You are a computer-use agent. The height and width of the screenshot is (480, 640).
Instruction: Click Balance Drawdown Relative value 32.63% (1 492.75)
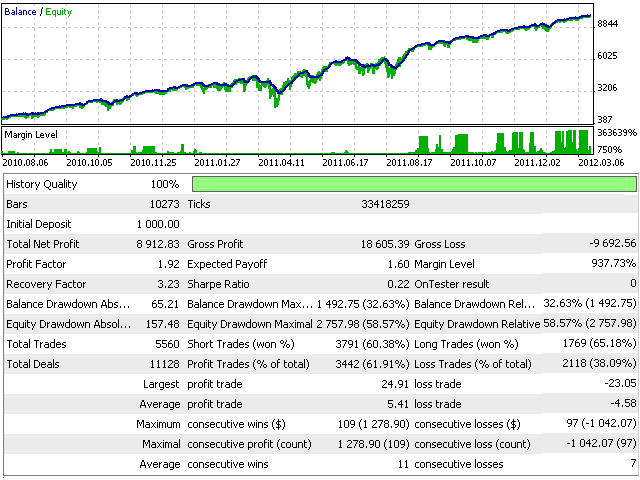click(x=590, y=304)
